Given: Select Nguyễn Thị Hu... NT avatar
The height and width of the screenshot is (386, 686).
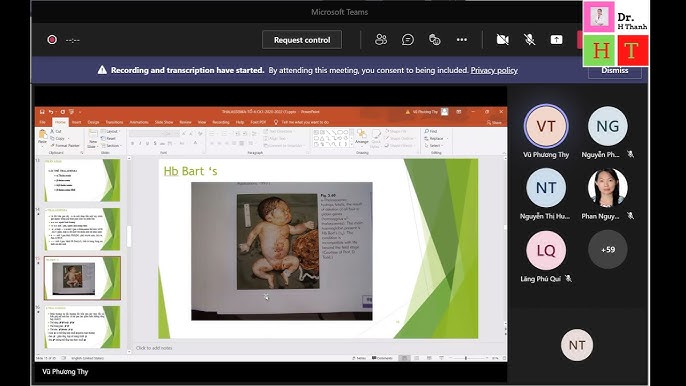Looking at the screenshot, I should [546, 188].
